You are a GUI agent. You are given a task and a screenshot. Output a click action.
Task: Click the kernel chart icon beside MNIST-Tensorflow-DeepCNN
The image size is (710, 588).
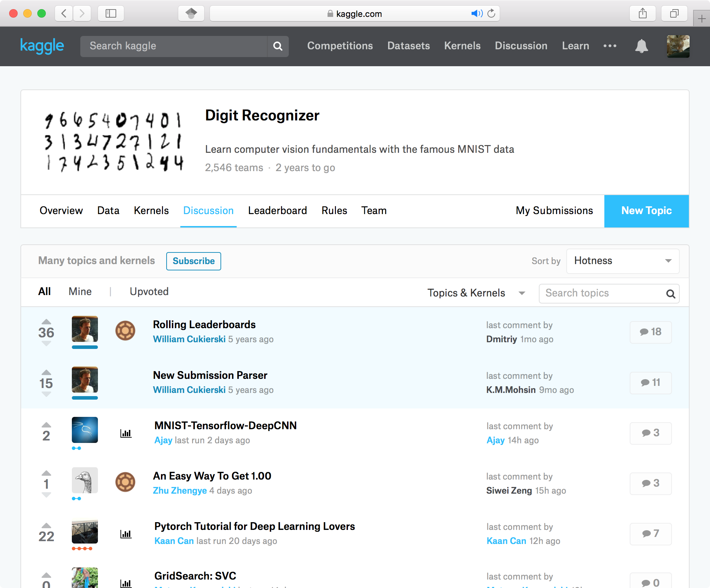(x=126, y=433)
